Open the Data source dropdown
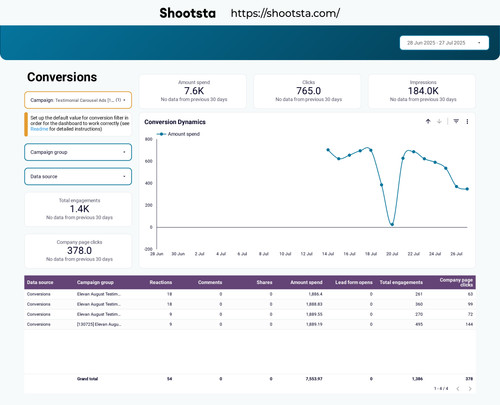Image resolution: width=500 pixels, height=405 pixels. (78, 176)
